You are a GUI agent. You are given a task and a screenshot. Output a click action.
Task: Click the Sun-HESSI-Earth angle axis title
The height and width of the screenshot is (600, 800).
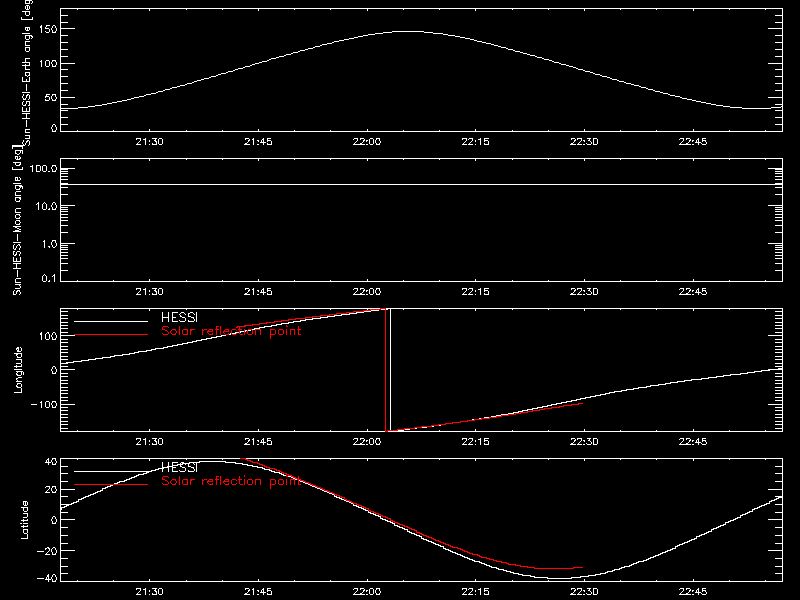pos(27,73)
